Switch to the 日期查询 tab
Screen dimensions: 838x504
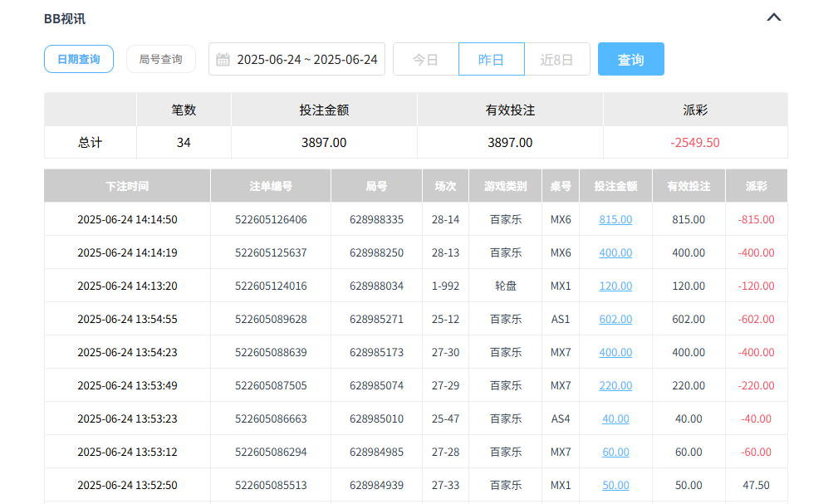(x=78, y=59)
